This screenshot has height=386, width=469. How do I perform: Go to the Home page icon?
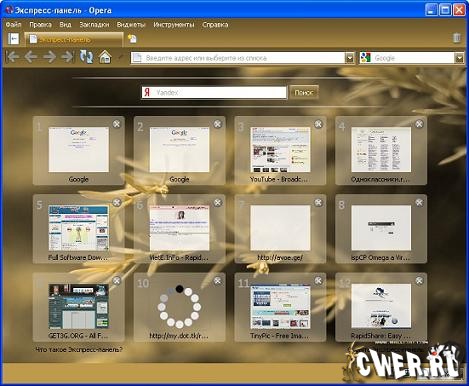pos(105,57)
